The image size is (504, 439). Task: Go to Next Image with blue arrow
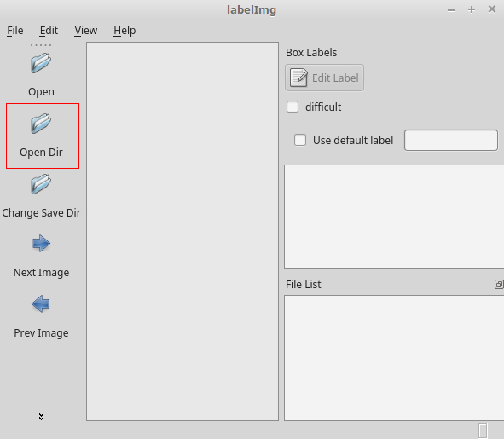[41, 244]
